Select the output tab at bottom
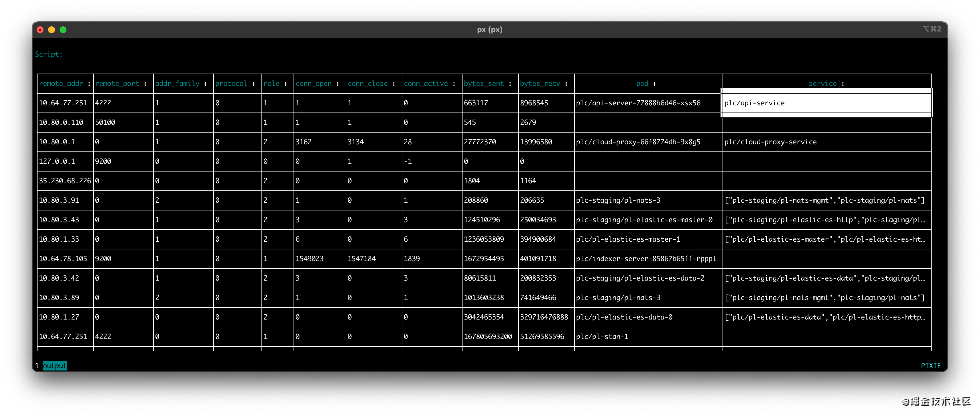 [55, 366]
